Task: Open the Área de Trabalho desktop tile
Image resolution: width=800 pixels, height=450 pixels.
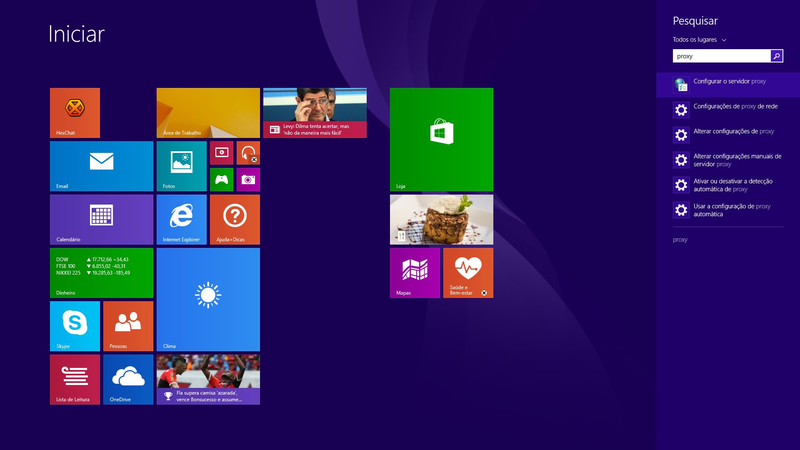Action: [208, 113]
